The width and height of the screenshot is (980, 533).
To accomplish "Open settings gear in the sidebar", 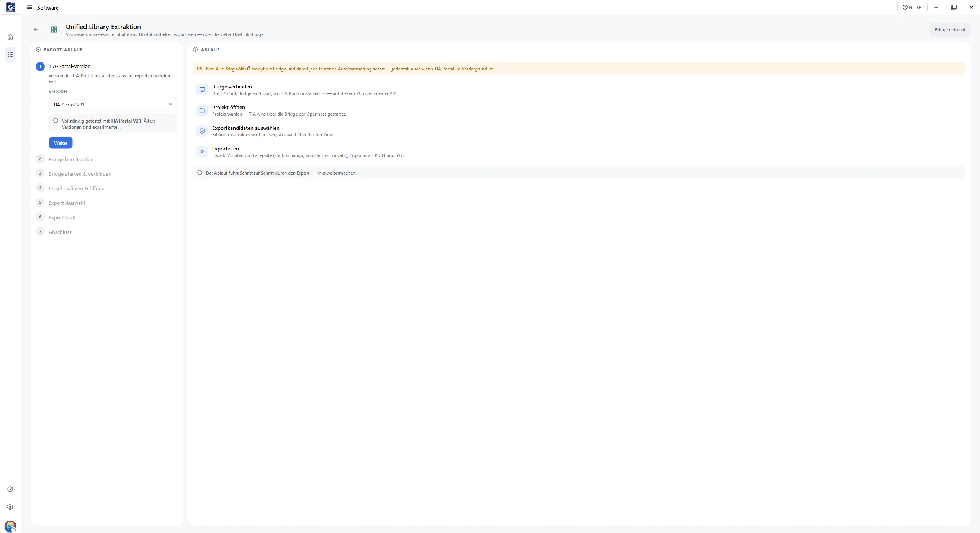I will (x=10, y=507).
